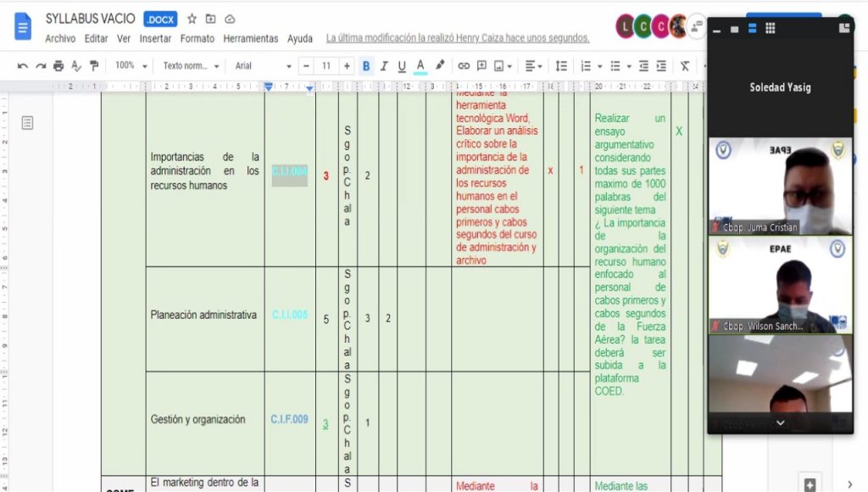Undo the last edit
The image size is (868, 492).
point(23,66)
